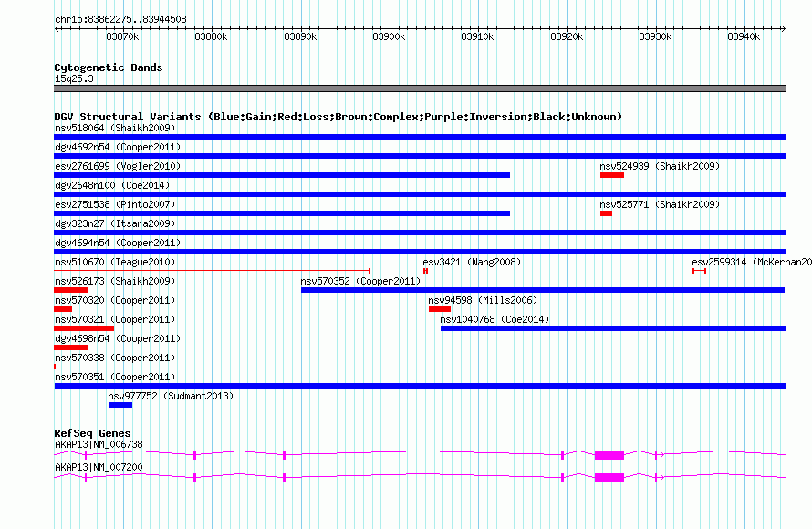Click ruler position 83940k
Image resolution: width=812 pixels, height=529 pixels.
[744, 36]
